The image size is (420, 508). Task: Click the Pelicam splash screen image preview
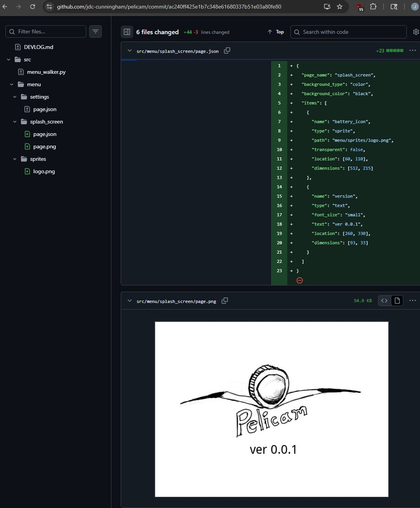coord(271,409)
